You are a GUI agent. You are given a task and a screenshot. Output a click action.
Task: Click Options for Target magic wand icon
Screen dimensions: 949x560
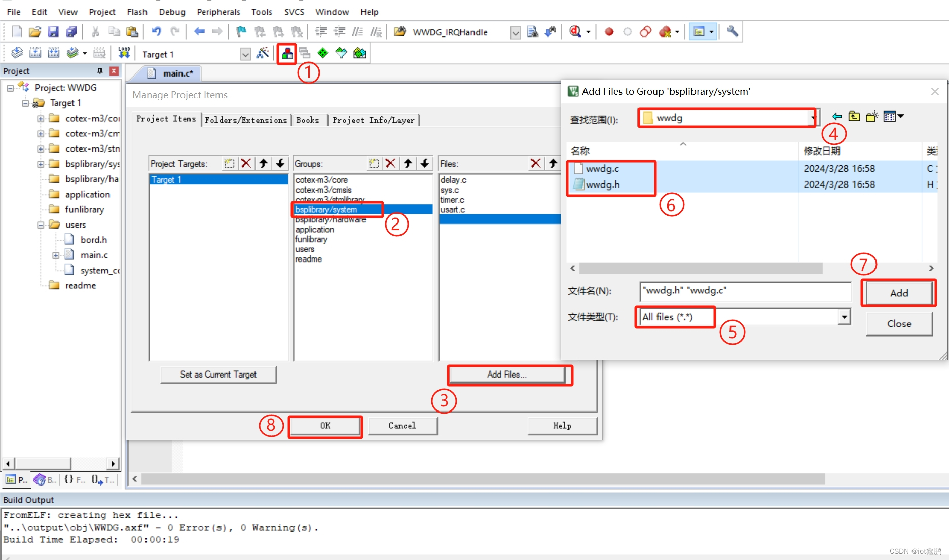click(x=263, y=53)
